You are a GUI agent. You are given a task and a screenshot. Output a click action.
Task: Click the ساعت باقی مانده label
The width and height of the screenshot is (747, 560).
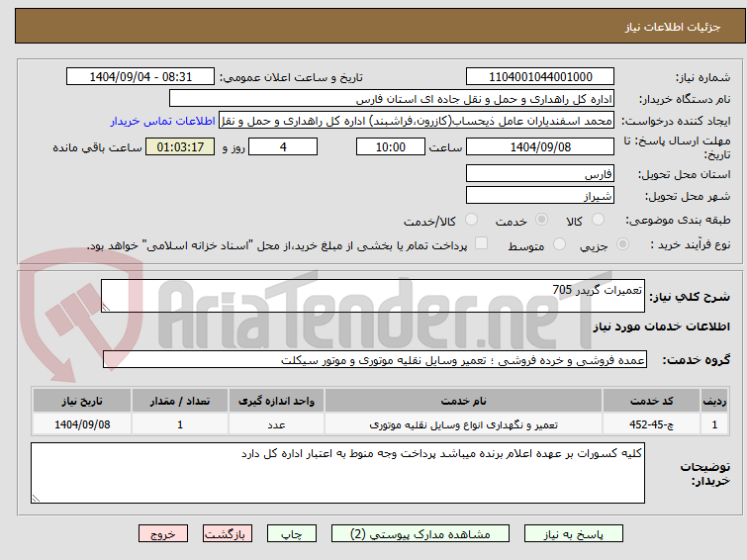point(97,147)
